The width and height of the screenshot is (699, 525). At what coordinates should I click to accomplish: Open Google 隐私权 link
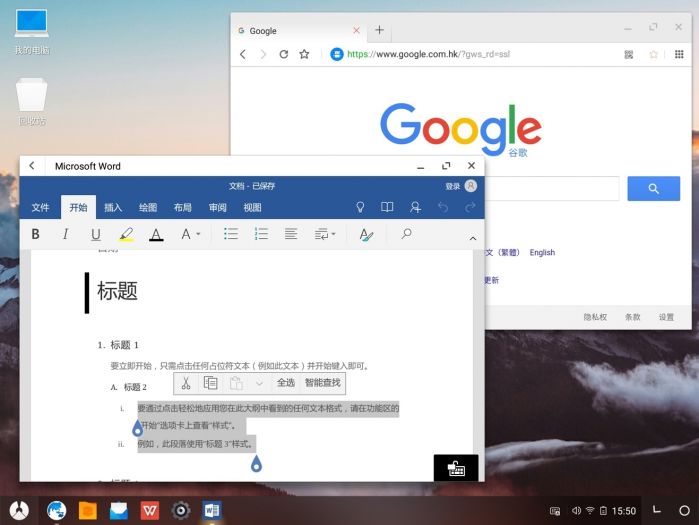(x=595, y=317)
